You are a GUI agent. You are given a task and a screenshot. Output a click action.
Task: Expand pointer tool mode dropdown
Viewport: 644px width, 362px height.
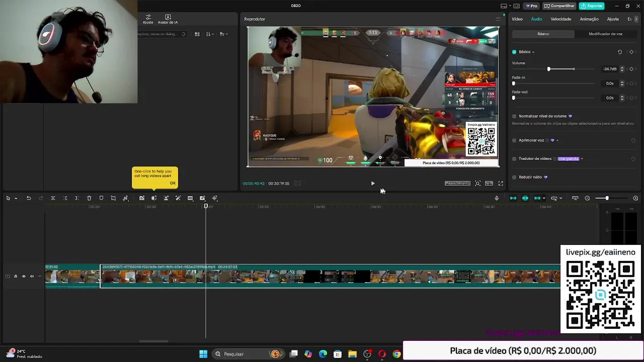[x=16, y=198]
